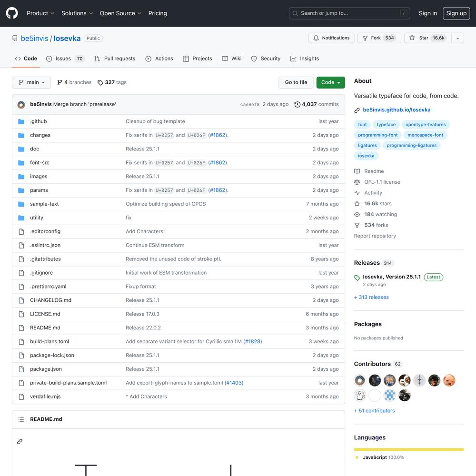This screenshot has width=476, height=476.
Task: Click the cae8ef8 commit hash
Action: (250, 105)
